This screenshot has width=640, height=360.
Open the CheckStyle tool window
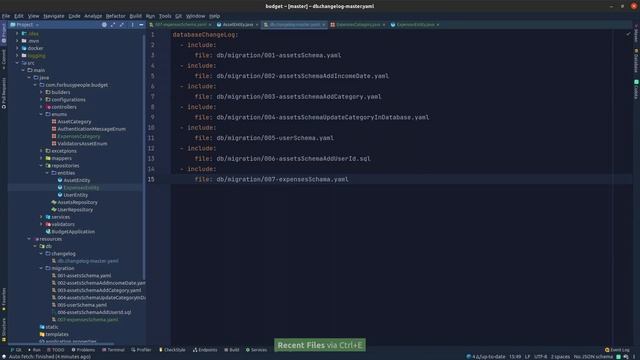172,350
